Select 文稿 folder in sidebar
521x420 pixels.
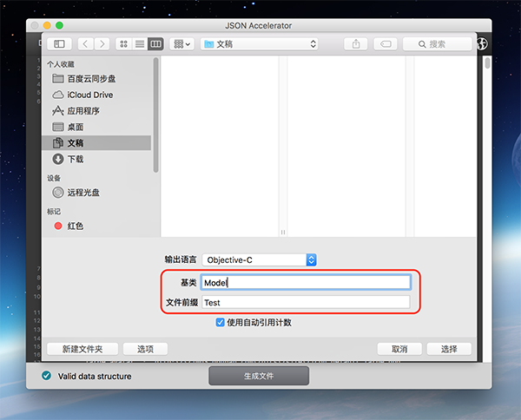point(96,143)
